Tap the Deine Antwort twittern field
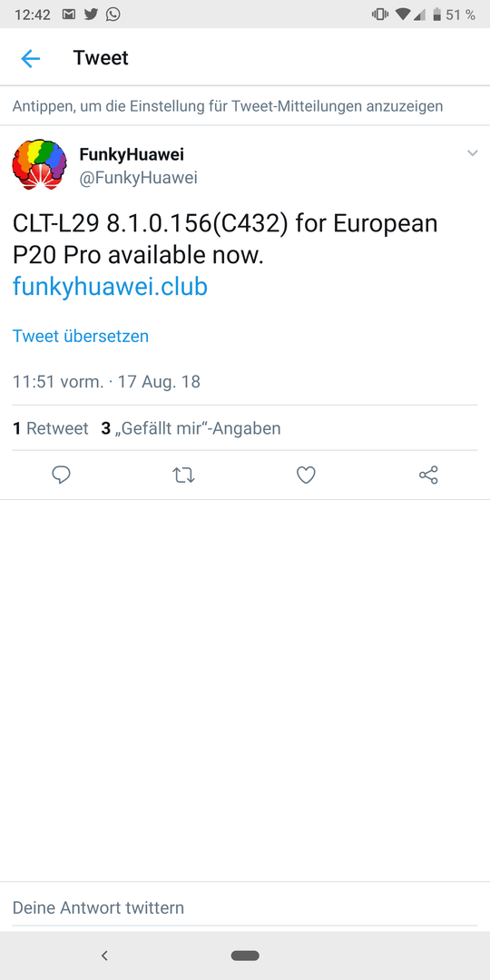Image resolution: width=490 pixels, height=980 pixels. [245, 907]
